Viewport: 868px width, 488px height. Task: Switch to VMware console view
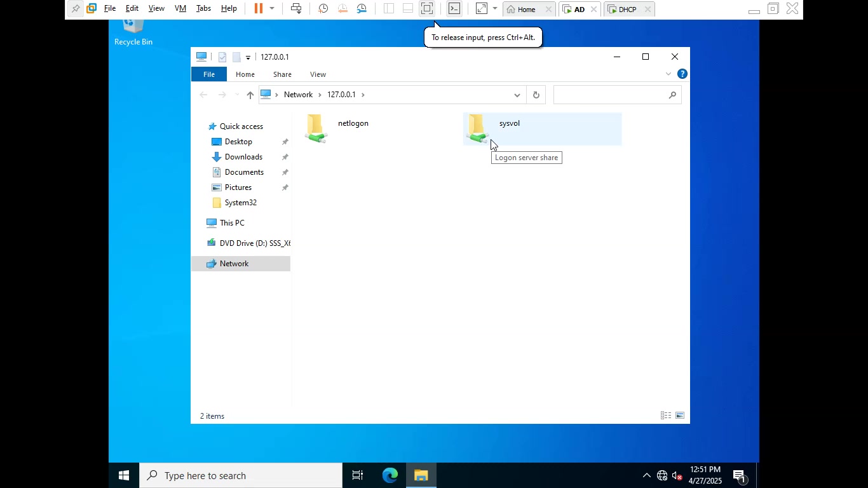tap(454, 9)
